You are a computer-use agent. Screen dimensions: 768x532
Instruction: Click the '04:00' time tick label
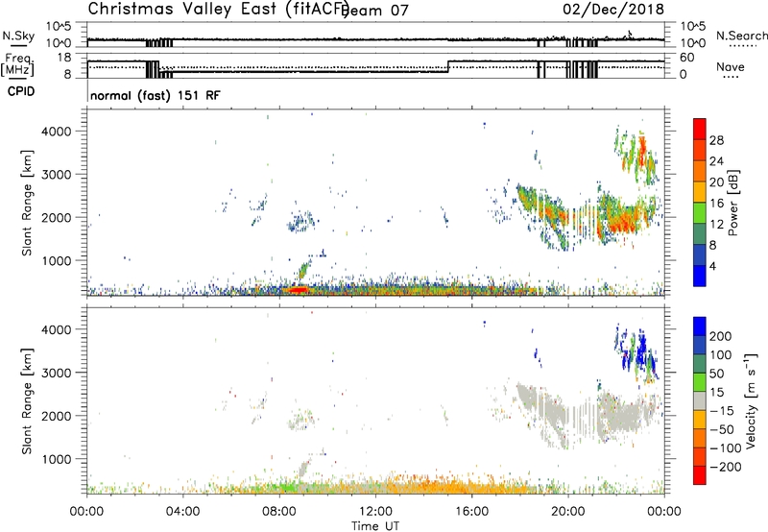[x=182, y=512]
